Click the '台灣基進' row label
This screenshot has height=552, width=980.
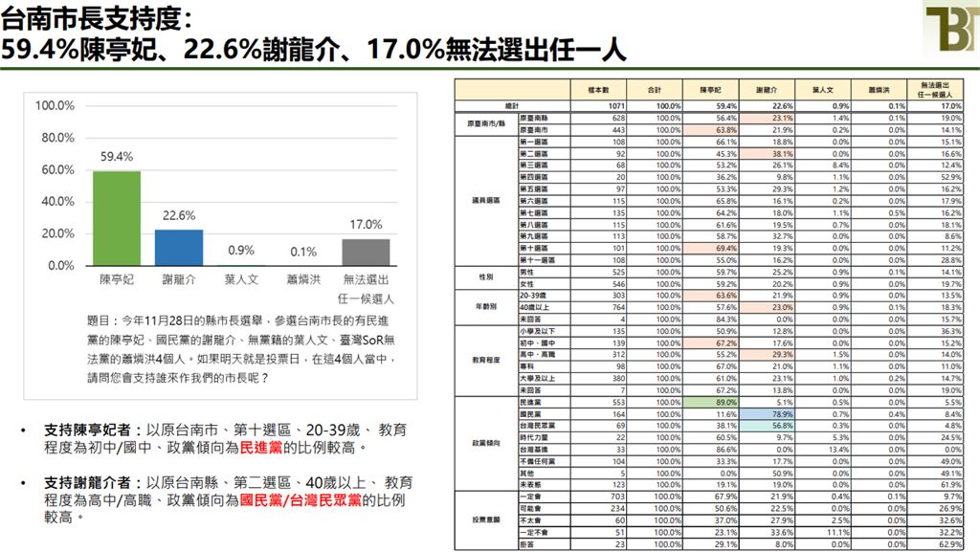tap(534, 450)
